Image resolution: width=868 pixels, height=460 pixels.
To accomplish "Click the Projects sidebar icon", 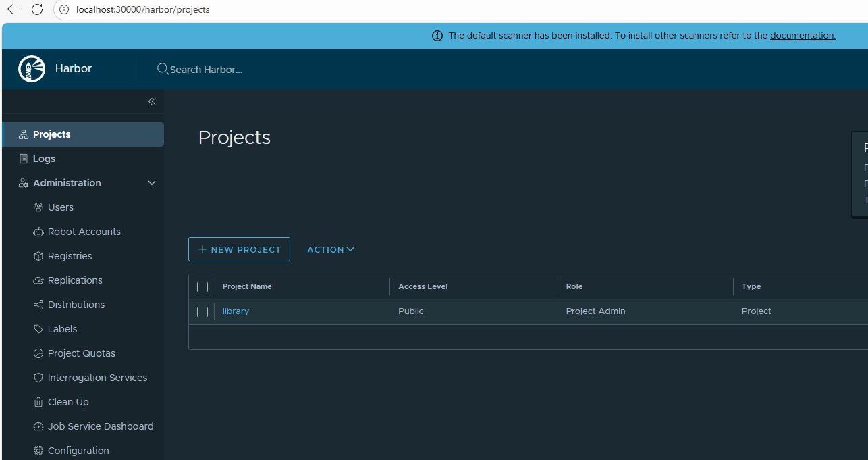I will tap(24, 134).
